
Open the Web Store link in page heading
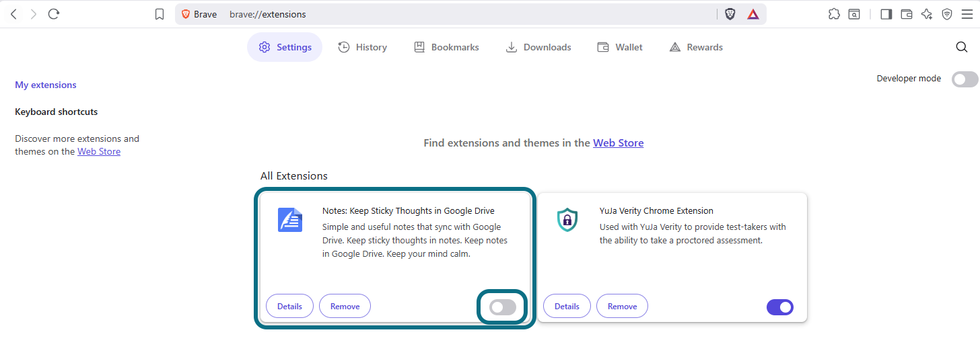(618, 143)
